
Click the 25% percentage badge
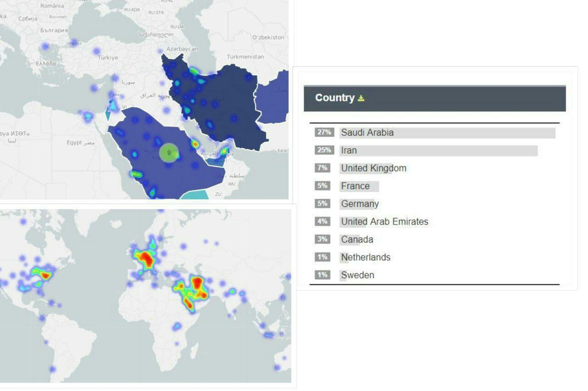click(324, 150)
